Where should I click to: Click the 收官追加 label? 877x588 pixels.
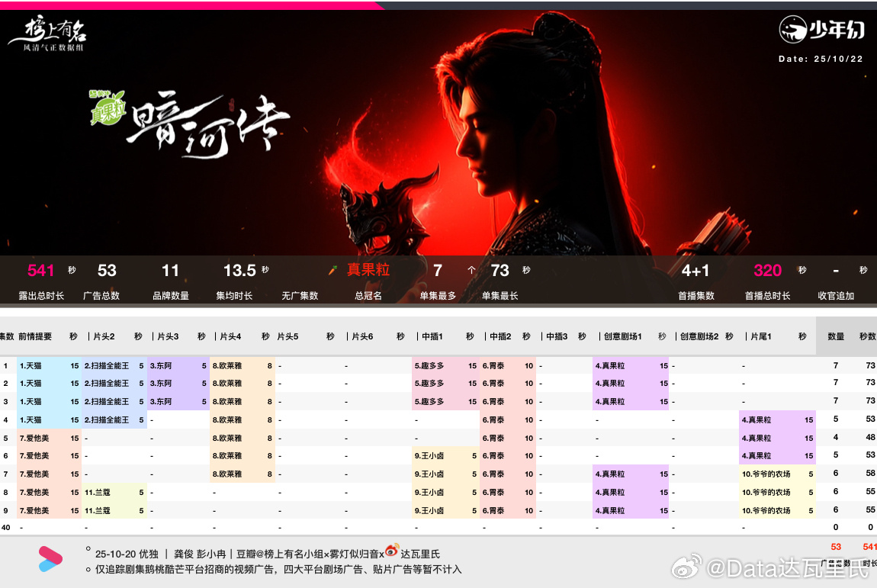(x=836, y=296)
